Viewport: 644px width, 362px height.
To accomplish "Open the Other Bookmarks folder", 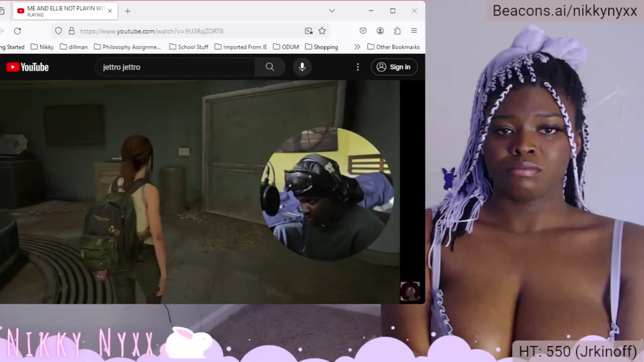I will point(393,47).
